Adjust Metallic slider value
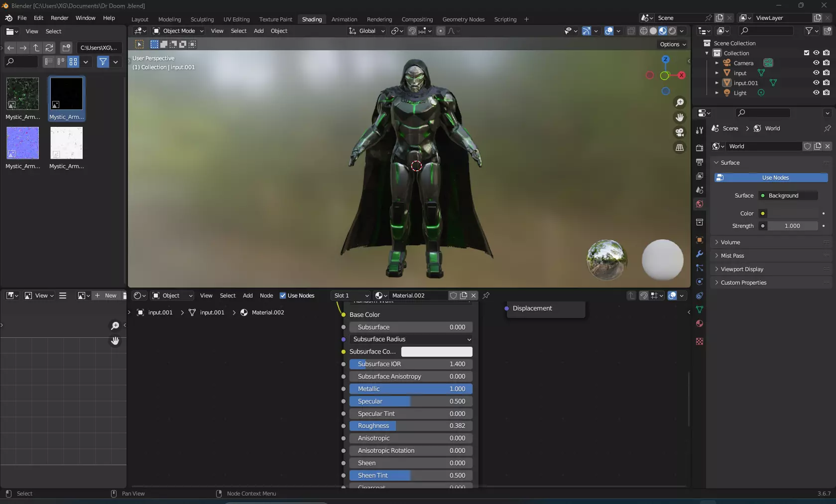Viewport: 836px width, 504px height. (x=411, y=389)
